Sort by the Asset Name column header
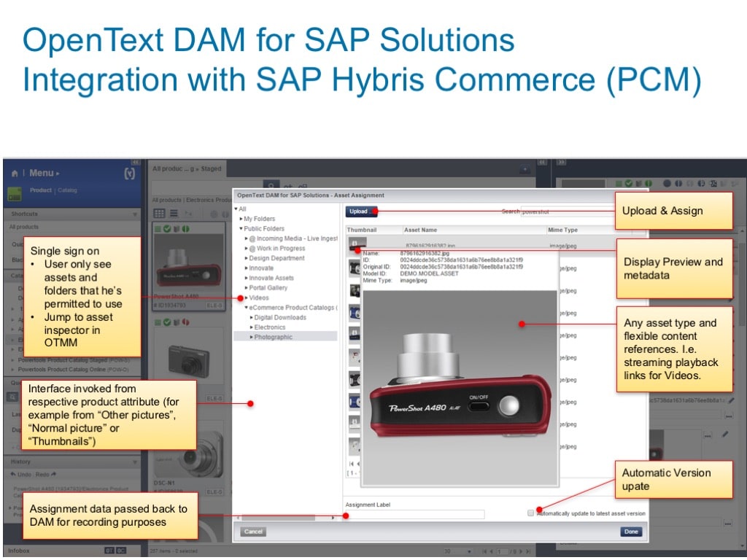The width and height of the screenshot is (747, 560). click(x=420, y=230)
